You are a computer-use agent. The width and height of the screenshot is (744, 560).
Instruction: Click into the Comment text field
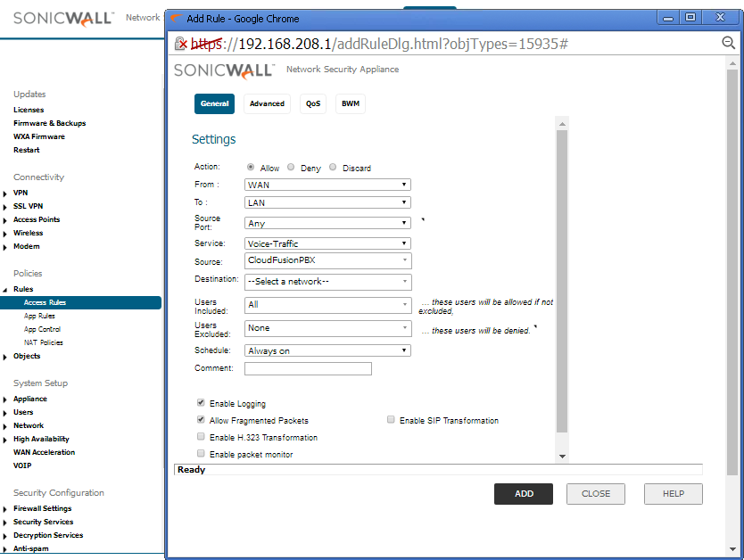point(308,368)
